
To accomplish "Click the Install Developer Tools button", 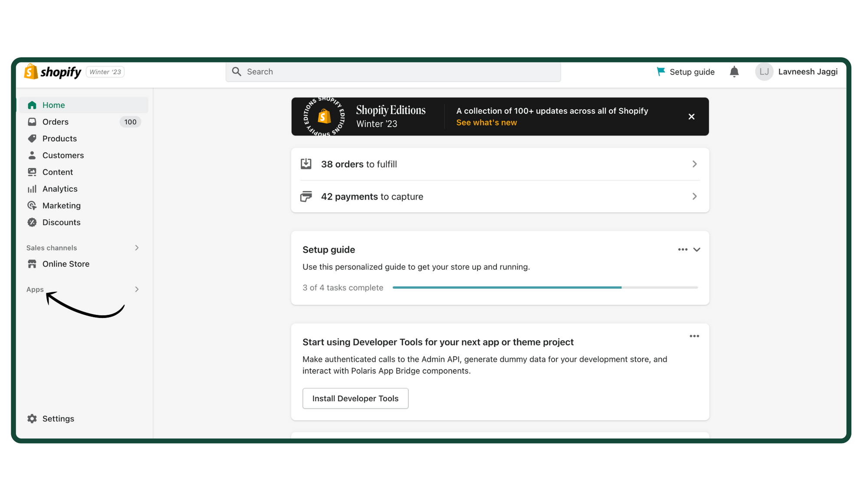I will 355,398.
